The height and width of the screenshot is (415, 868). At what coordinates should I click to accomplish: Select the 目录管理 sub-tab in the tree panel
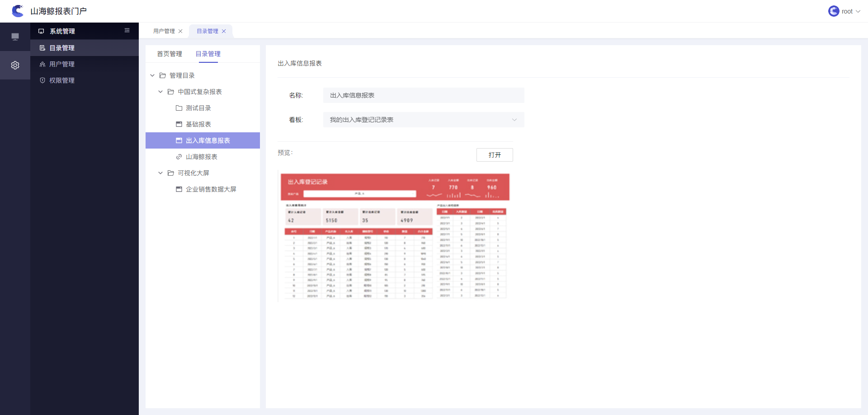click(208, 54)
